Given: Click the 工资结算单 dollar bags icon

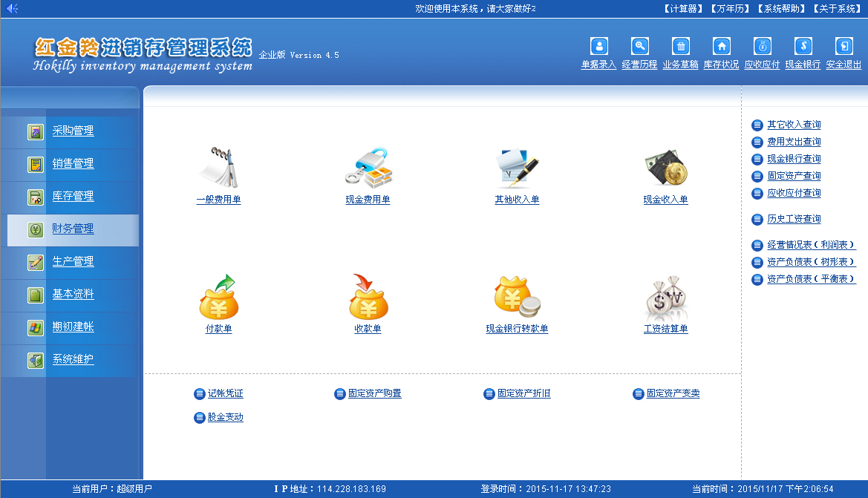Looking at the screenshot, I should (665, 297).
